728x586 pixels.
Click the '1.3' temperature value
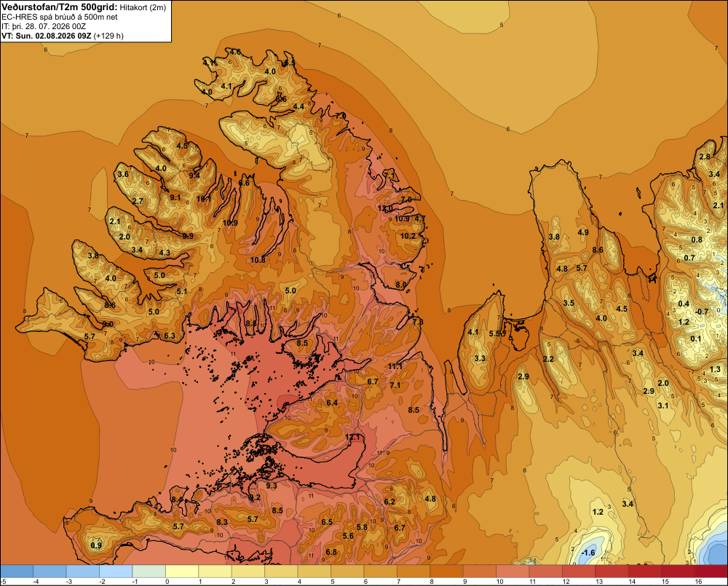(x=715, y=369)
